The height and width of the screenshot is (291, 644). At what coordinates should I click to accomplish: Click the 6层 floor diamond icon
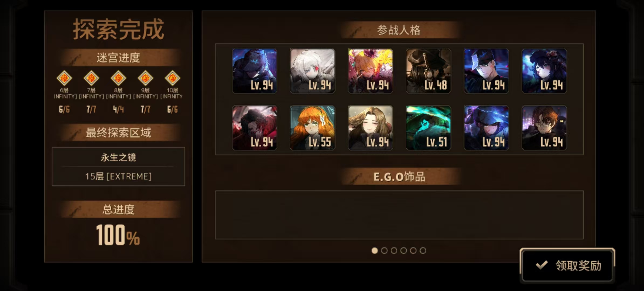[x=64, y=78]
